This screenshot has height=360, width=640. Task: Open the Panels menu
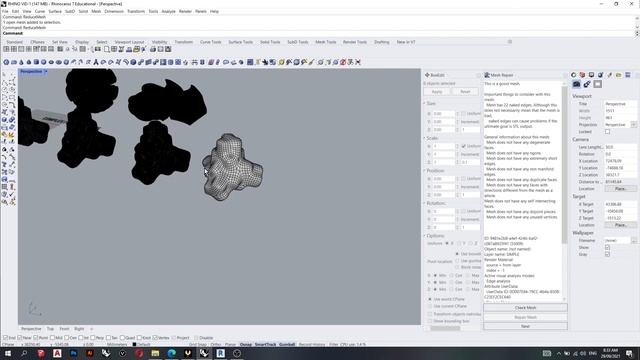pyautogui.click(x=201, y=11)
